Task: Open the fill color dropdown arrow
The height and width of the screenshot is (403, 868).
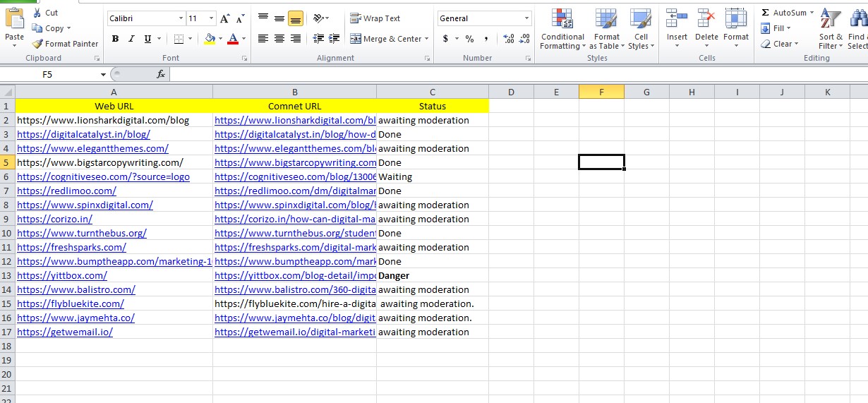Action: tap(221, 39)
